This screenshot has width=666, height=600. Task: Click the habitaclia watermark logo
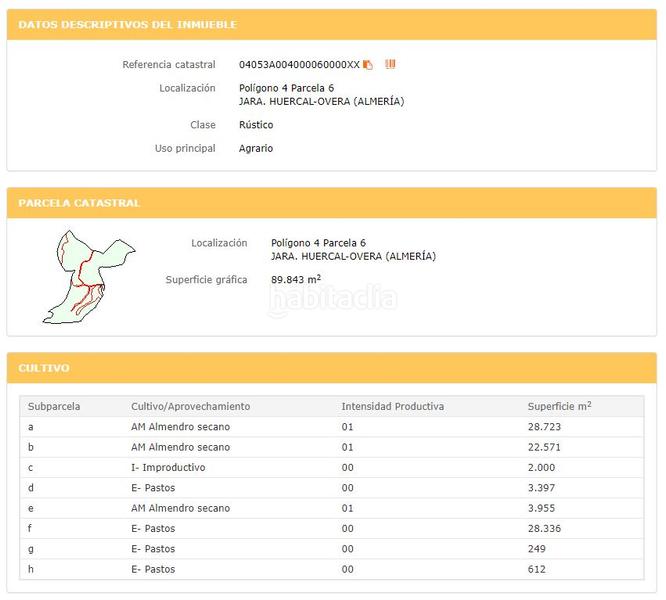[333, 299]
